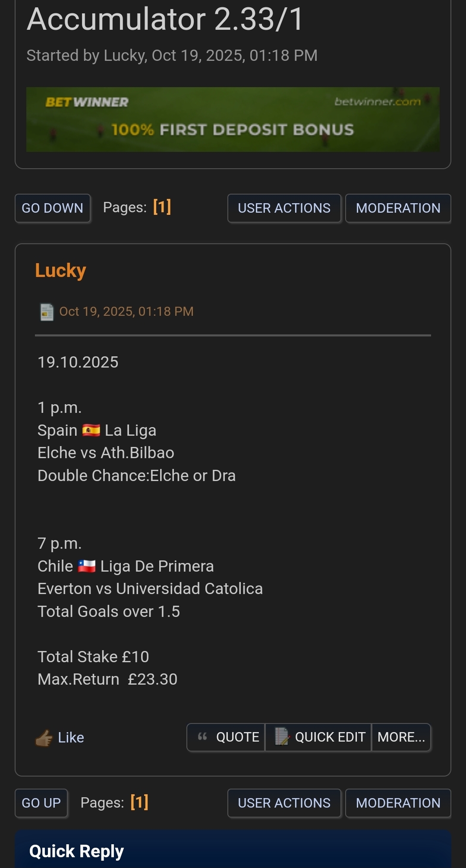The width and height of the screenshot is (466, 868).
Task: Click the QUOTE button
Action: [237, 737]
